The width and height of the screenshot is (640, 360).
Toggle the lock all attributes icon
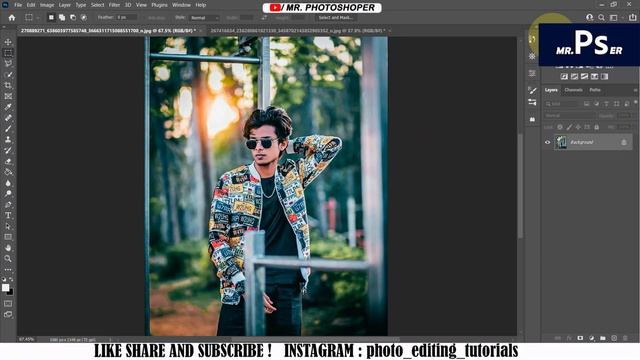[x=596, y=127]
